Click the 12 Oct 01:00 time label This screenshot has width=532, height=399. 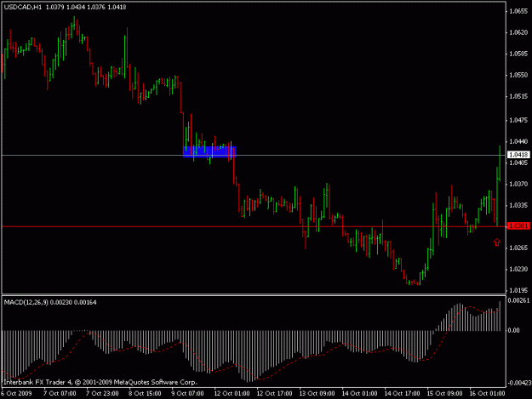point(232,394)
